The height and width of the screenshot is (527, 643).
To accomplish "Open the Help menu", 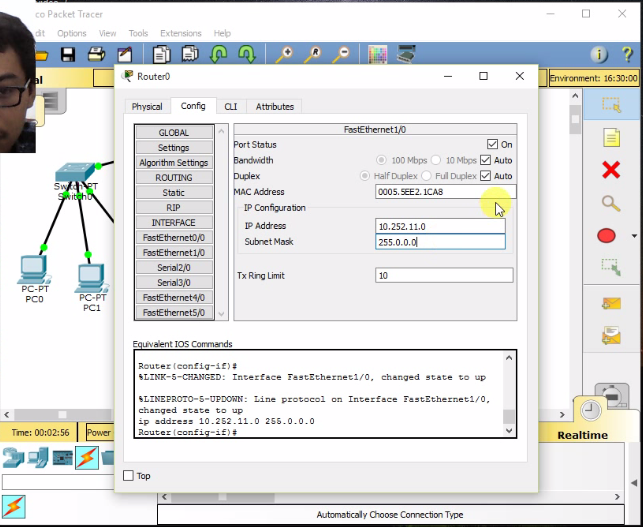I will click(x=222, y=33).
